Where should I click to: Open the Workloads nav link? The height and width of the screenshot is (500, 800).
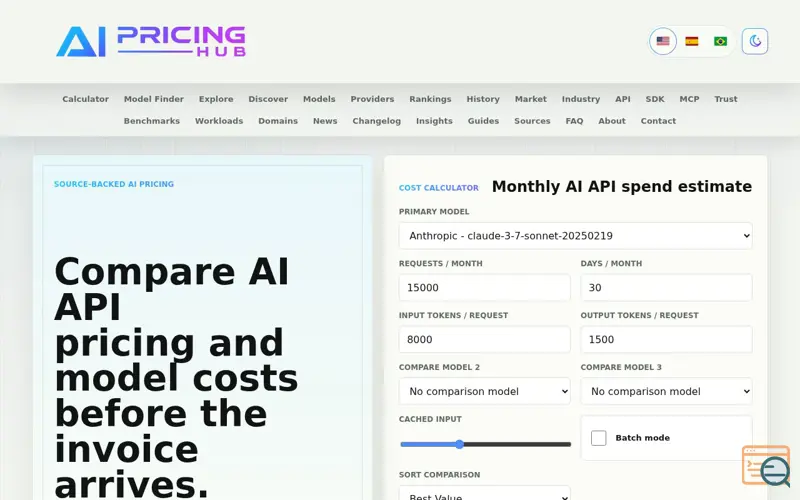219,121
